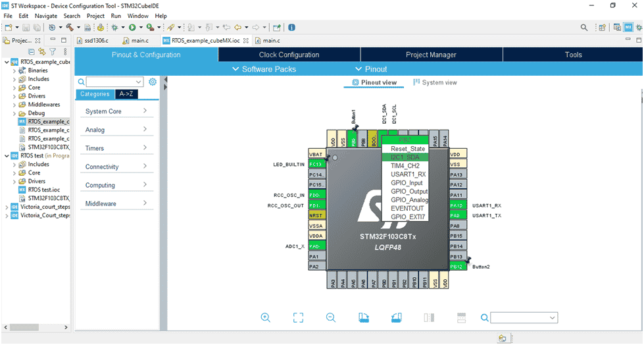
Task: Click link-with-editor icon in Project Explorer
Action: [x=42, y=52]
